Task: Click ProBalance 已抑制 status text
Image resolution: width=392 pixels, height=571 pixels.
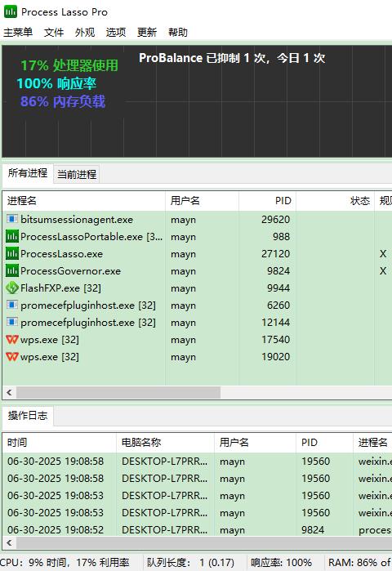Action: click(232, 58)
